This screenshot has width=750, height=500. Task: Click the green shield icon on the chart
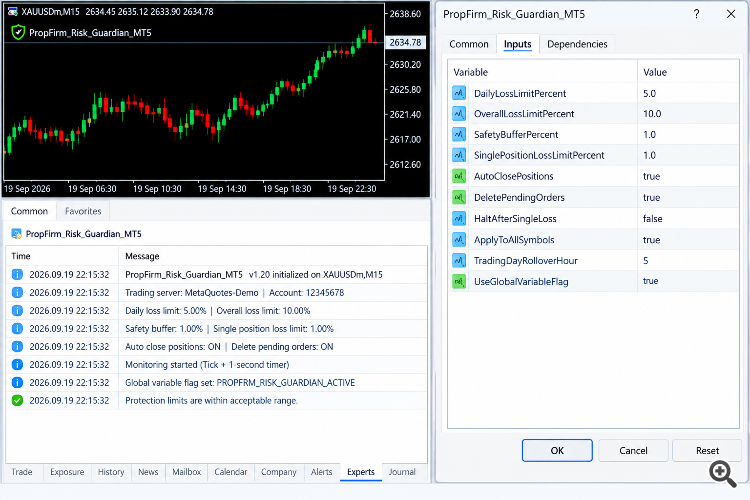tap(18, 33)
